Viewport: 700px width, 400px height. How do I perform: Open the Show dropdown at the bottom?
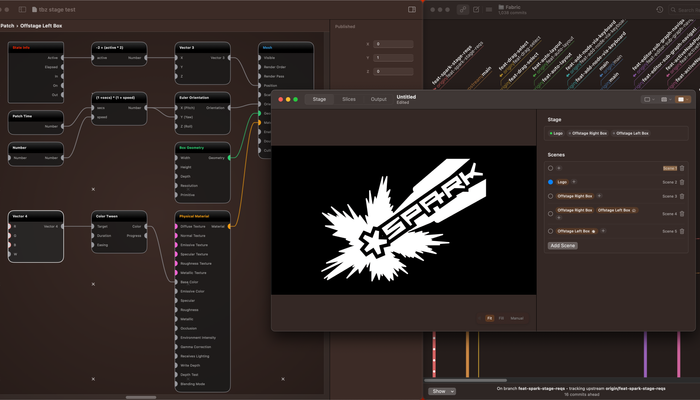tap(440, 391)
